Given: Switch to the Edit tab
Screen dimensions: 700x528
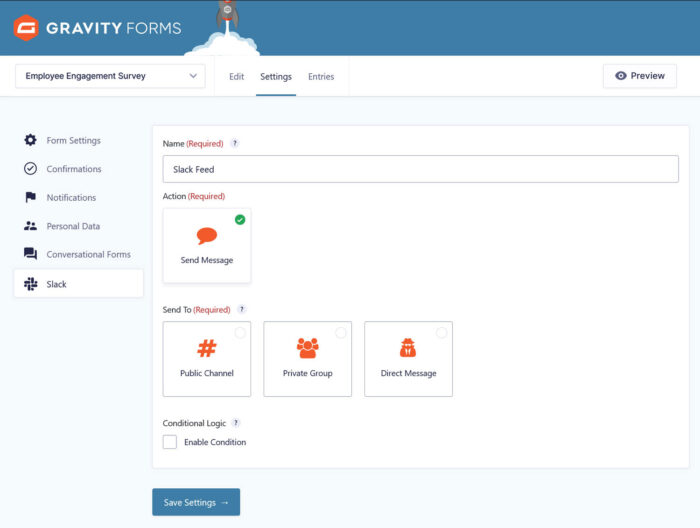Looking at the screenshot, I should tap(237, 76).
